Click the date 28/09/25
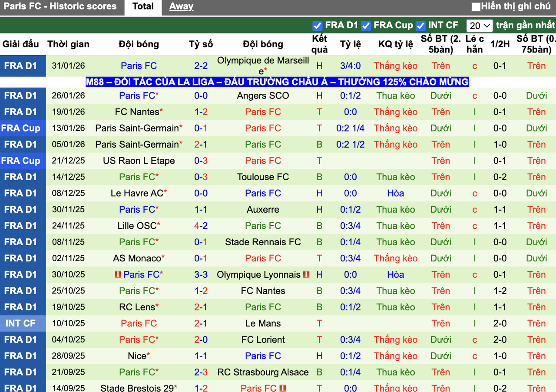Screen dimensions: 556x392 68,356
